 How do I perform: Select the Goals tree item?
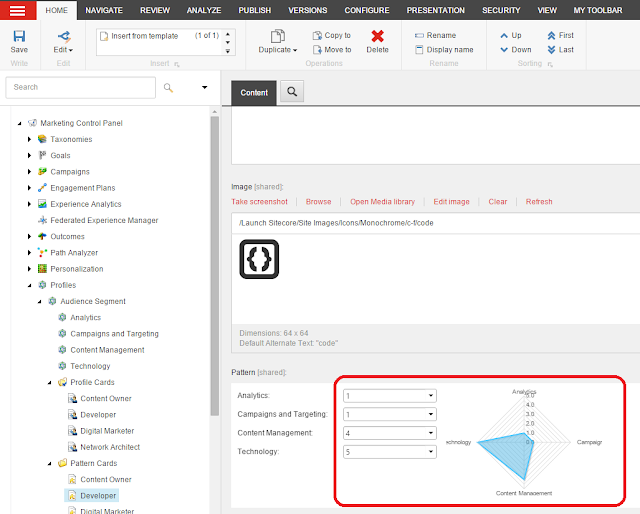[x=60, y=156]
